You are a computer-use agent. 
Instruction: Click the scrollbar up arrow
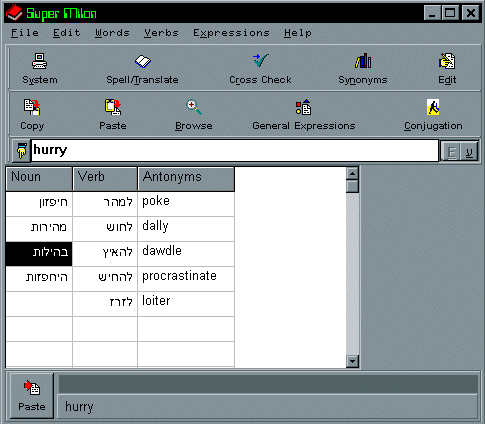(x=352, y=173)
